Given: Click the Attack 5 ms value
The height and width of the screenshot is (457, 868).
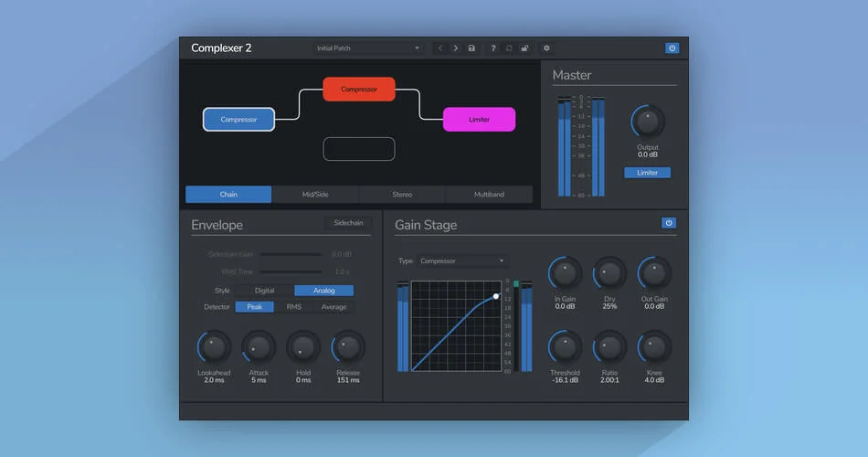Looking at the screenshot, I should click(x=259, y=380).
